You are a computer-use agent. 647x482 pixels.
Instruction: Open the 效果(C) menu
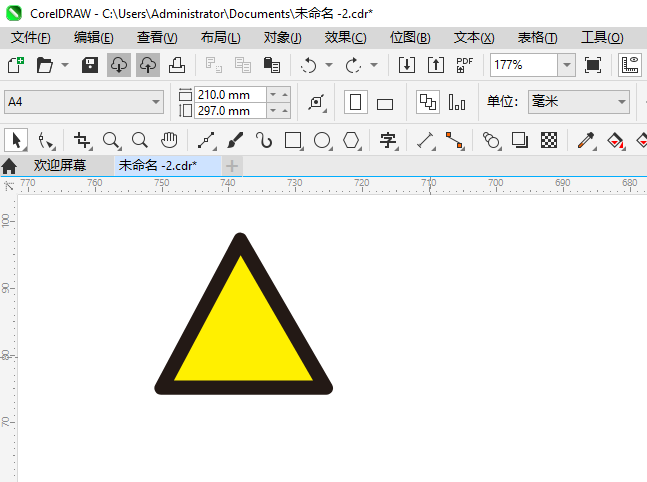coord(345,38)
